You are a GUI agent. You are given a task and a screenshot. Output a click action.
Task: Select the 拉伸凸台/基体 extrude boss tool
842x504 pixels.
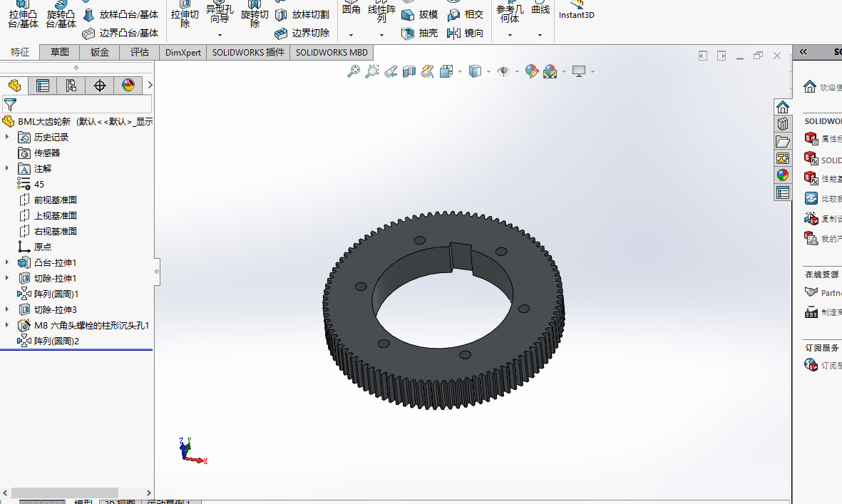[x=23, y=15]
